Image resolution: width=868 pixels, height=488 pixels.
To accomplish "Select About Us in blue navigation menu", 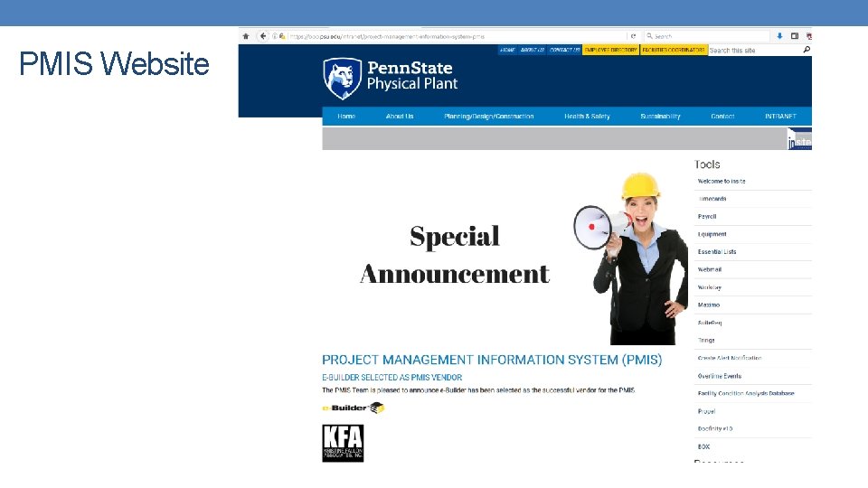I will [400, 117].
